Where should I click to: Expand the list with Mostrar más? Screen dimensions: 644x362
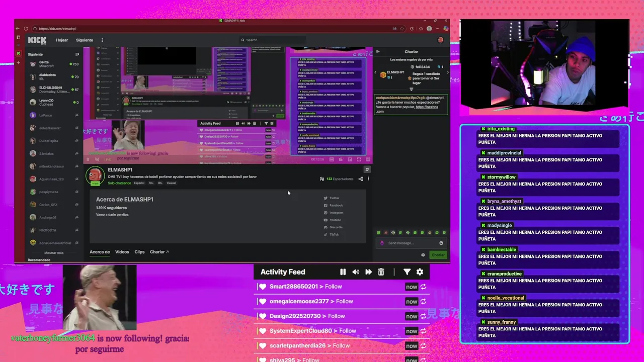point(54,253)
